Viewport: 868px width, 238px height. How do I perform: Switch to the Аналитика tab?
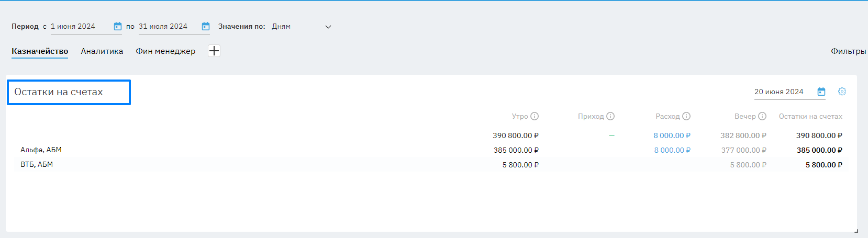coord(102,51)
